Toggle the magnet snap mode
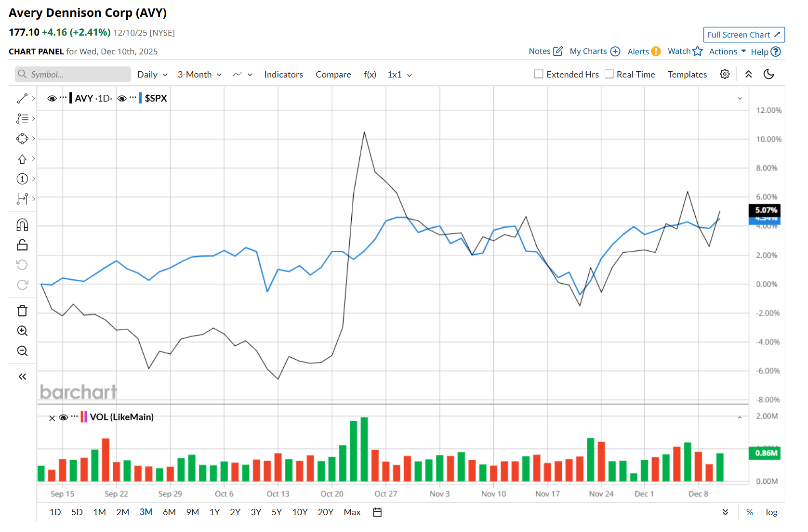Image resolution: width=808 pixels, height=532 pixels. click(22, 225)
